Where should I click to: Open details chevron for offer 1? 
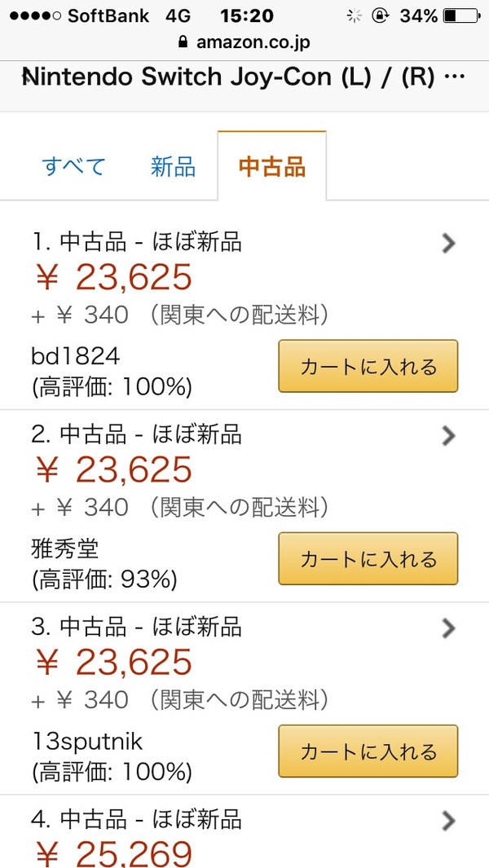click(x=448, y=242)
